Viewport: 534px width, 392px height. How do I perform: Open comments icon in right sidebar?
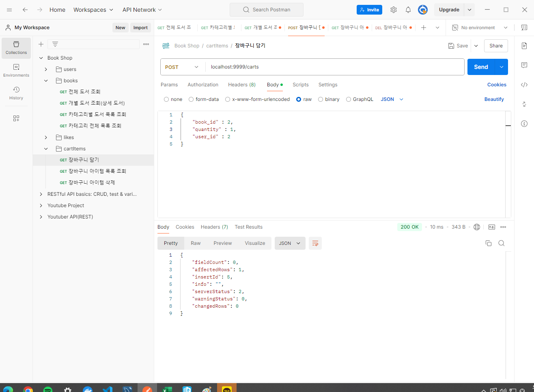pos(524,65)
